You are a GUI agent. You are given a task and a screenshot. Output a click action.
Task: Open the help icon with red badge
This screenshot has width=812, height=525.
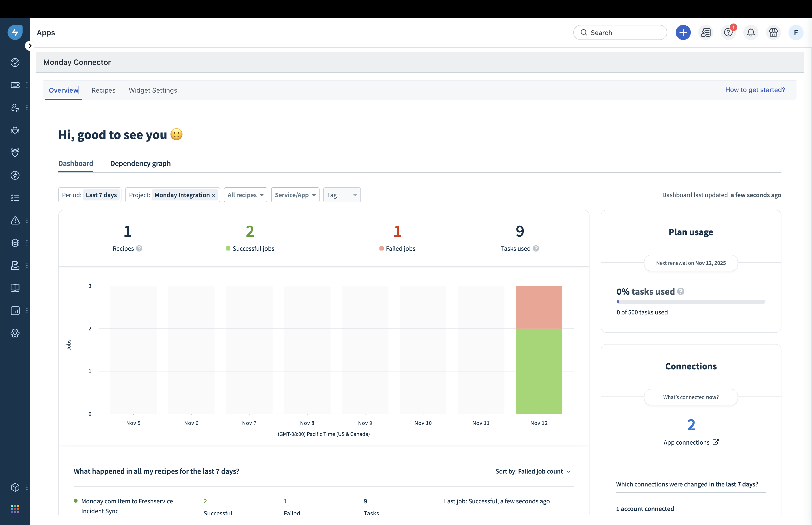(x=728, y=33)
